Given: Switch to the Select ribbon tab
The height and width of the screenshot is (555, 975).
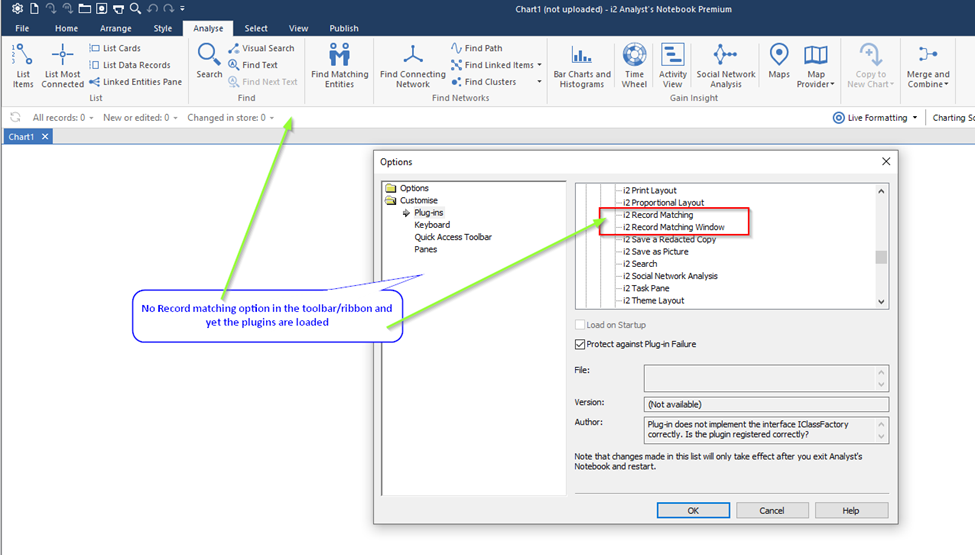Looking at the screenshot, I should pos(256,28).
